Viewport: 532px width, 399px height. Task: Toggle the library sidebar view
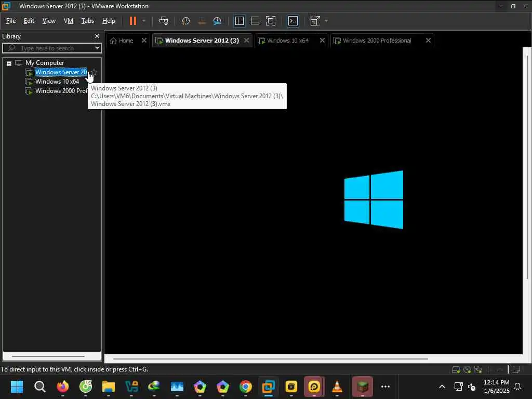pyautogui.click(x=240, y=21)
